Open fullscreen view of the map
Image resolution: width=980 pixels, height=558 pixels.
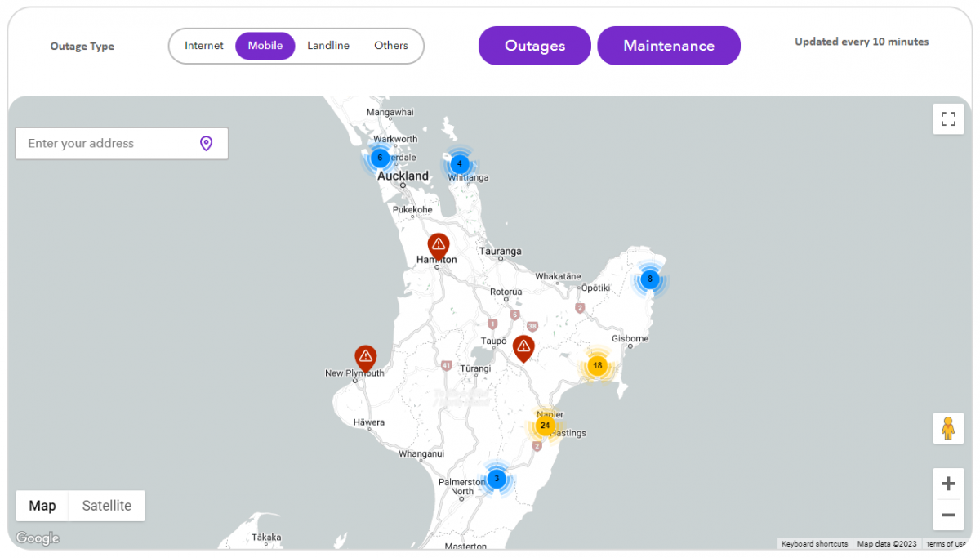948,118
